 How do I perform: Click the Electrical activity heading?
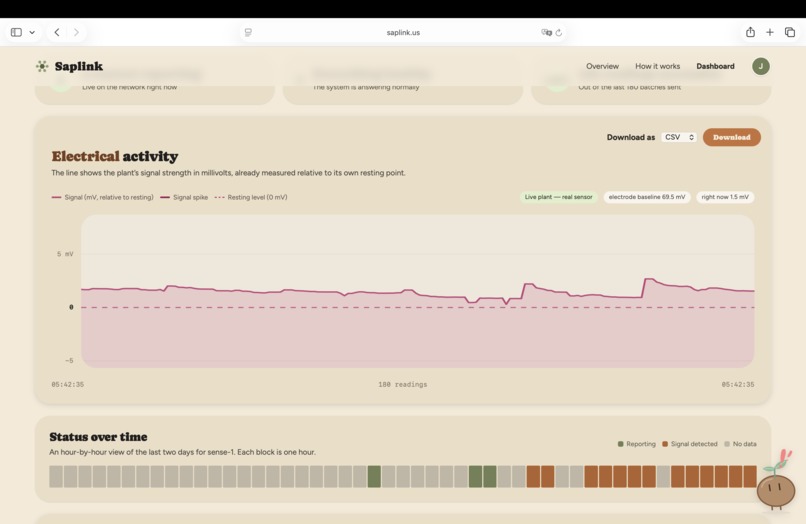[x=115, y=156]
